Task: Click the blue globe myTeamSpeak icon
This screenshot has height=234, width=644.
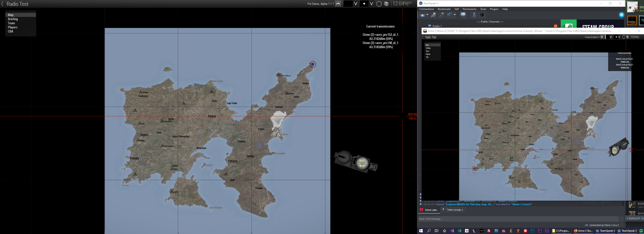Action: 621,15
